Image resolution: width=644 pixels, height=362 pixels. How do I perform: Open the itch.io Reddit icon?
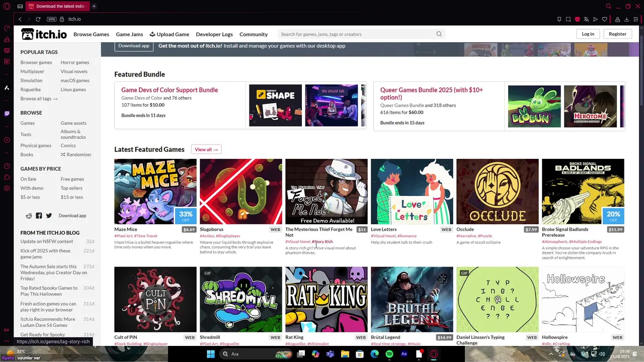(29, 215)
